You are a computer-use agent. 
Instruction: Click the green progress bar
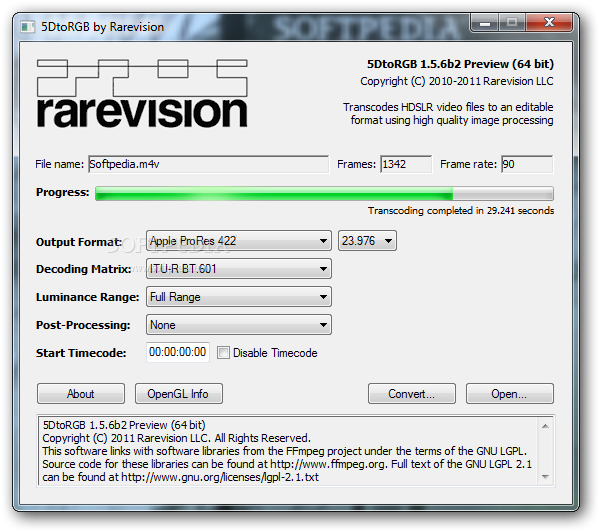click(x=324, y=194)
